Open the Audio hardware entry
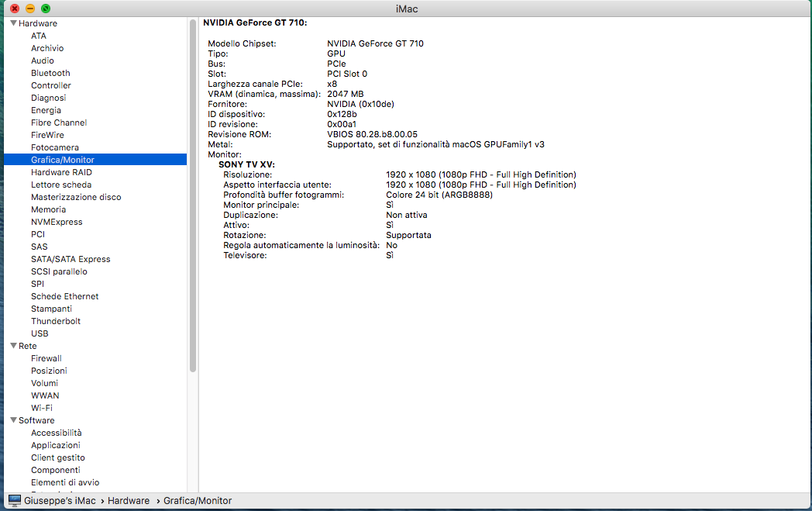 pos(43,60)
